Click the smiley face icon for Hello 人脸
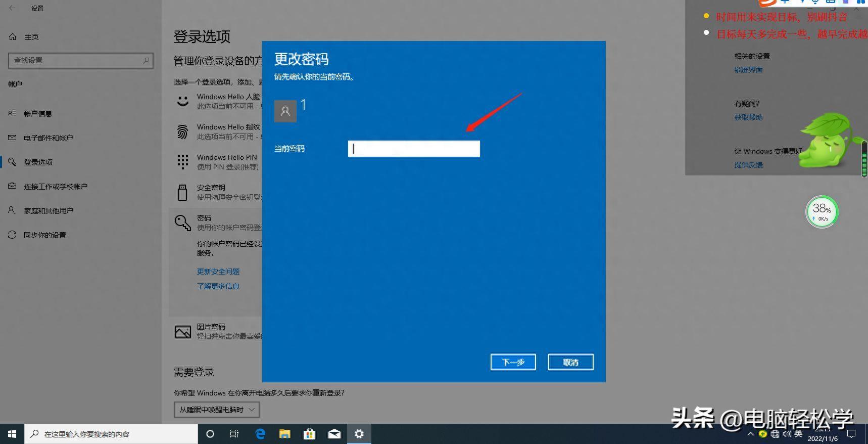 click(182, 101)
